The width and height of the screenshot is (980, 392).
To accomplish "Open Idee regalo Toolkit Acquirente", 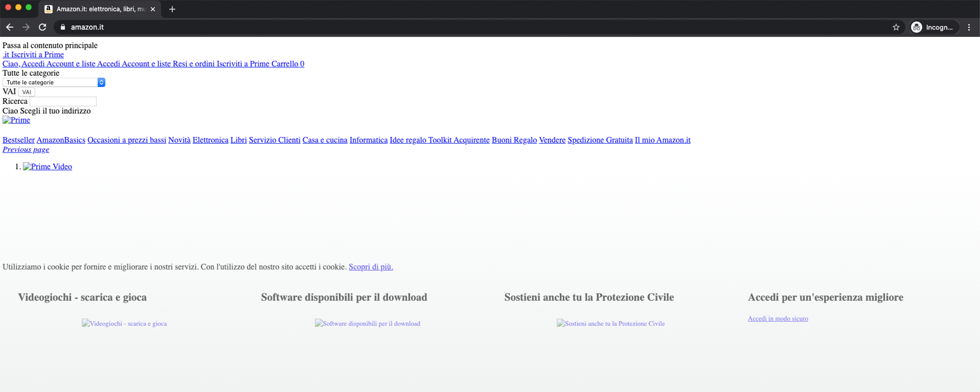I will coord(440,140).
